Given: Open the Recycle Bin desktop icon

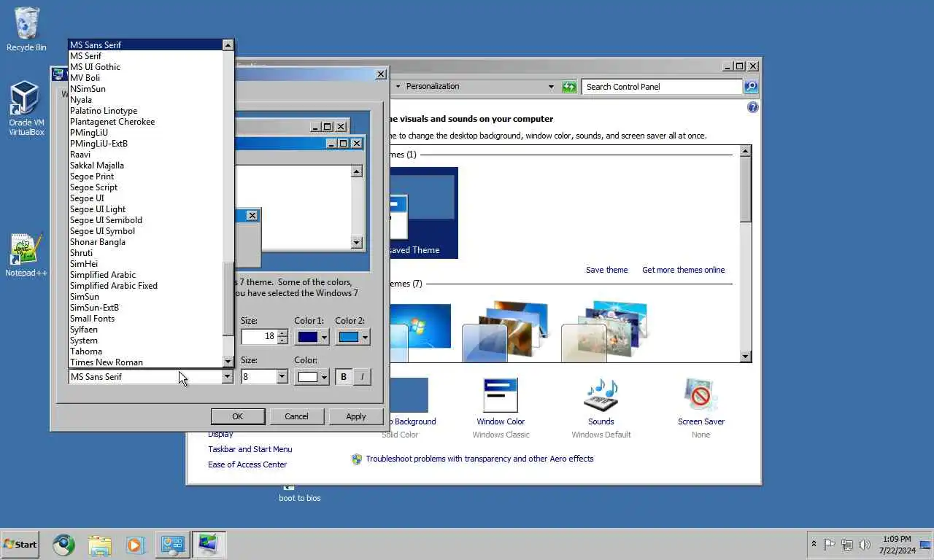Looking at the screenshot, I should (x=26, y=29).
